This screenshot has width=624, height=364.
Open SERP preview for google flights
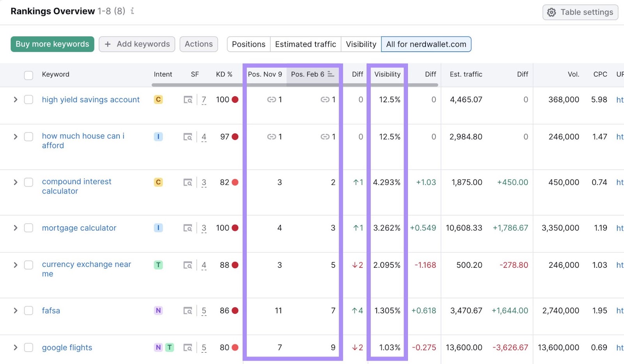188,347
